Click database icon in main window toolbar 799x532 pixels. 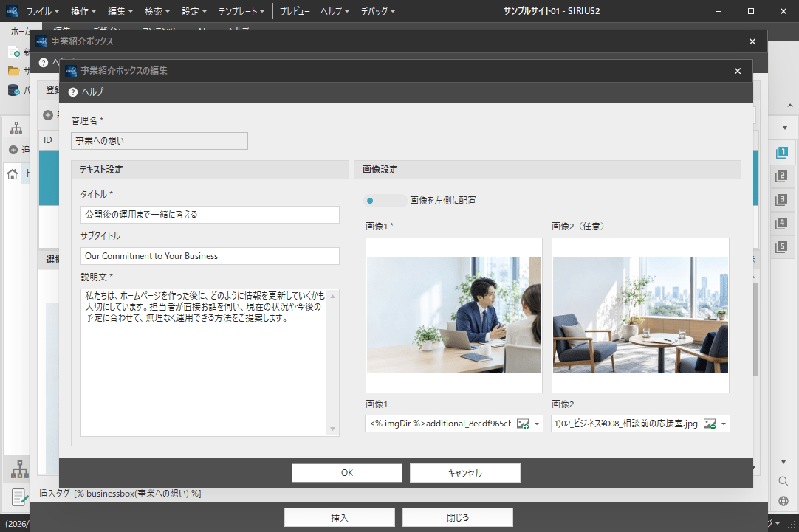point(14,91)
